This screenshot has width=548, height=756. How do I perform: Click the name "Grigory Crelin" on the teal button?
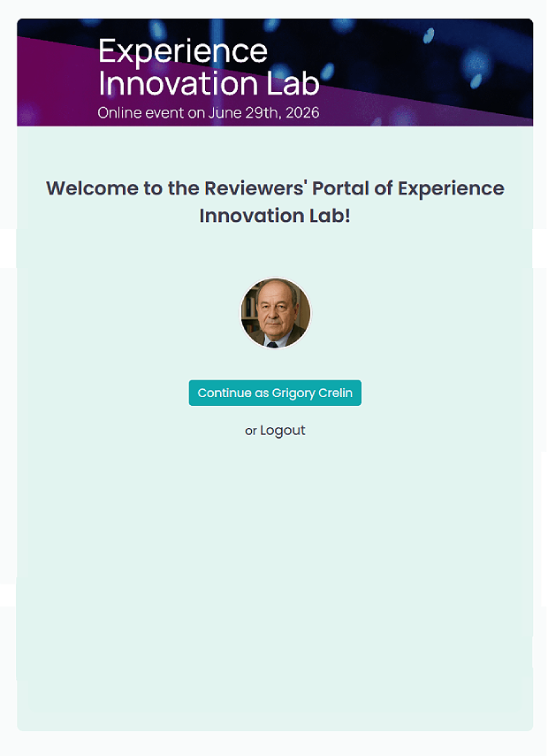[x=312, y=393]
